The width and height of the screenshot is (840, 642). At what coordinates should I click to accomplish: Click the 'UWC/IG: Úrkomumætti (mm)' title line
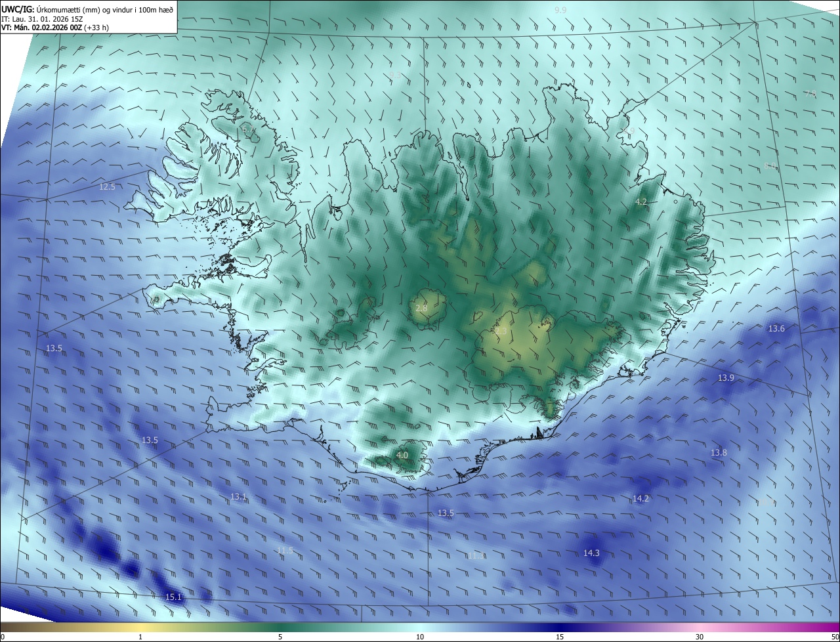[x=87, y=9]
